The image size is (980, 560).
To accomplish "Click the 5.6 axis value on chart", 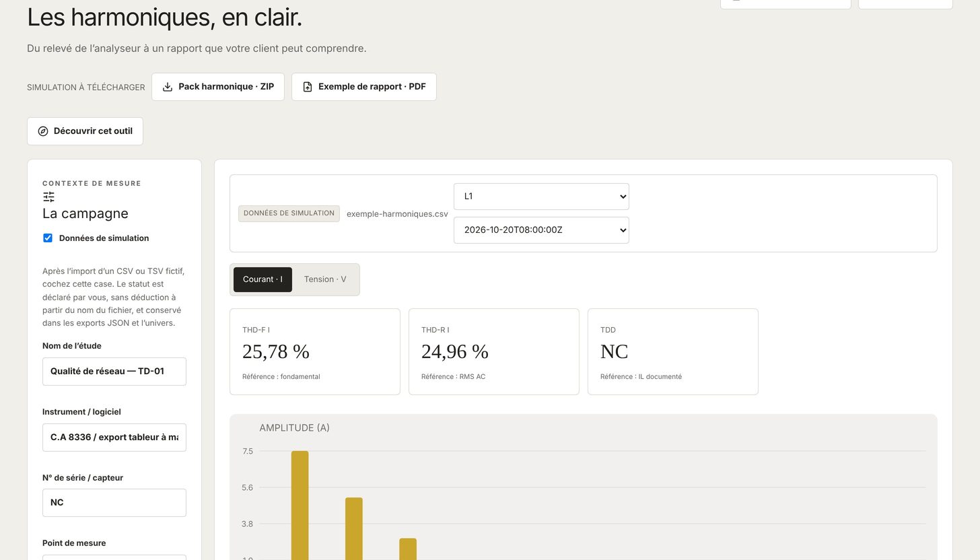I will (x=248, y=488).
